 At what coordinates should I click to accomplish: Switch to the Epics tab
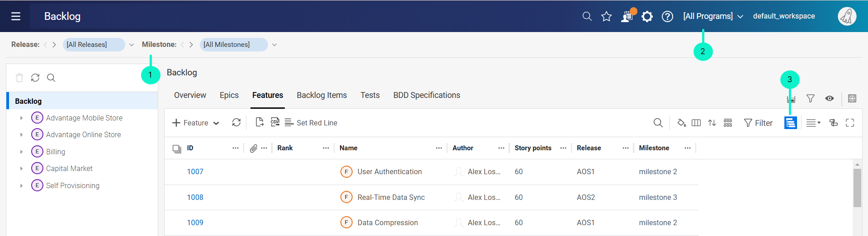[229, 95]
